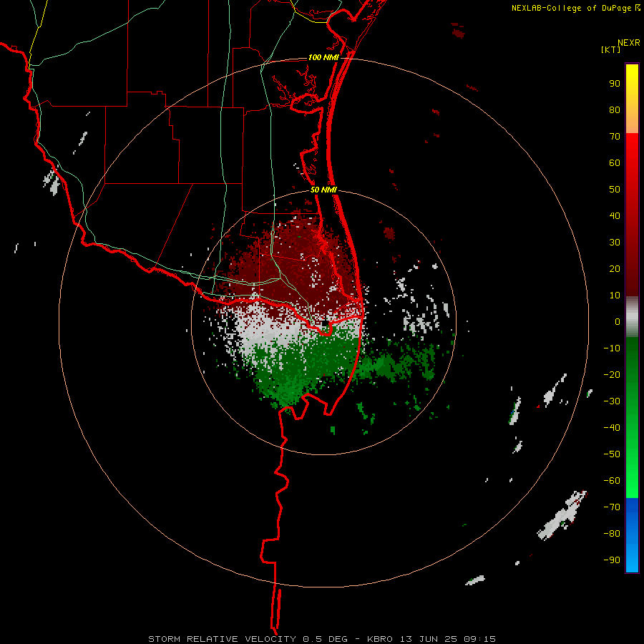
Task: Click the 10 value on the velocity scale
Action: 615,296
